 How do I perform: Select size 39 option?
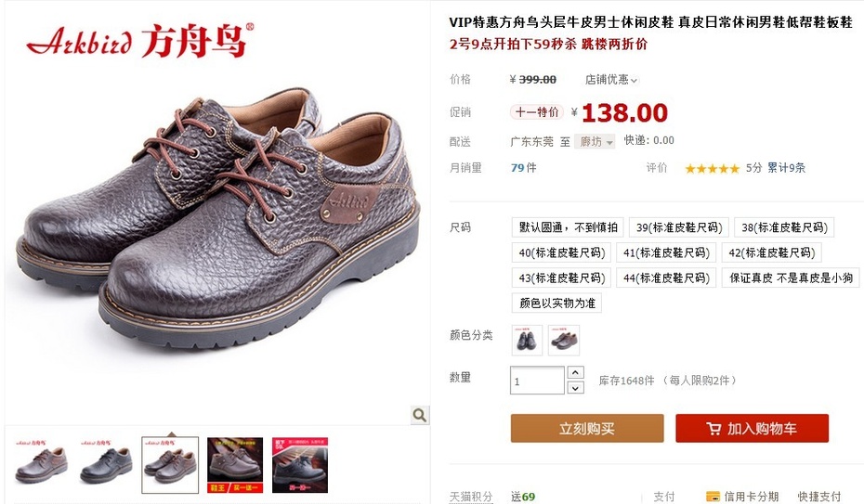(679, 227)
